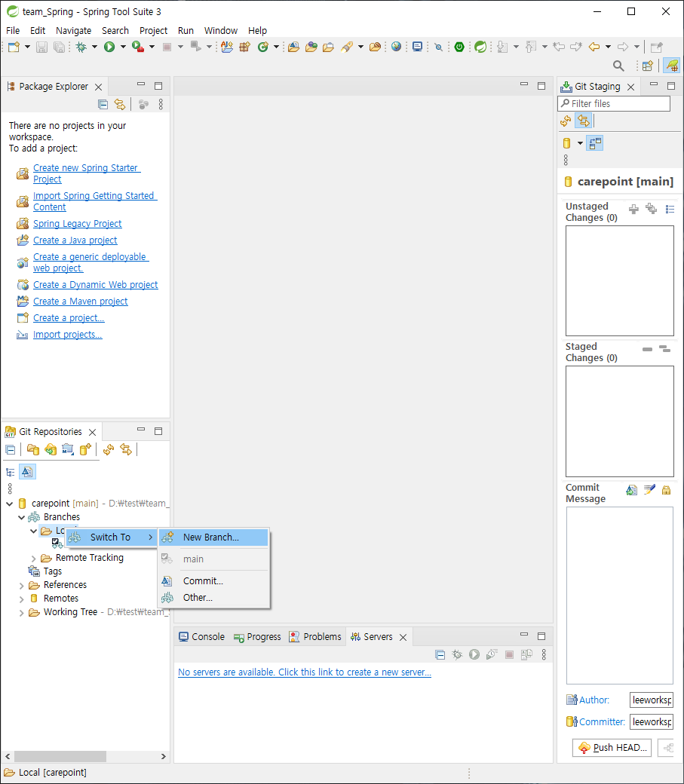
Task: Switch to the Console tab
Action: [201, 637]
